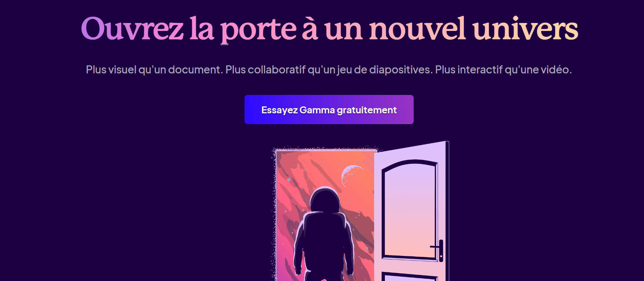The width and height of the screenshot is (644, 281).
Task: Click the Essayez Gamma gratuitement button
Action: 329,110
